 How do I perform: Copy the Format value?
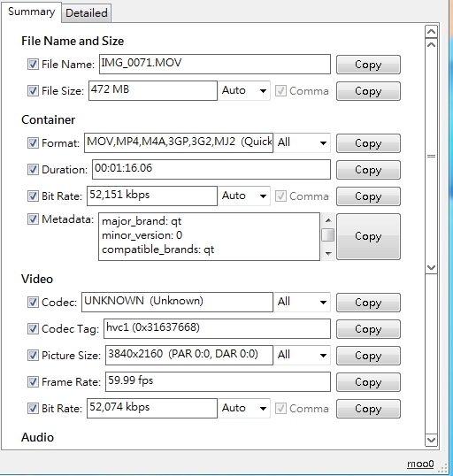pos(368,143)
